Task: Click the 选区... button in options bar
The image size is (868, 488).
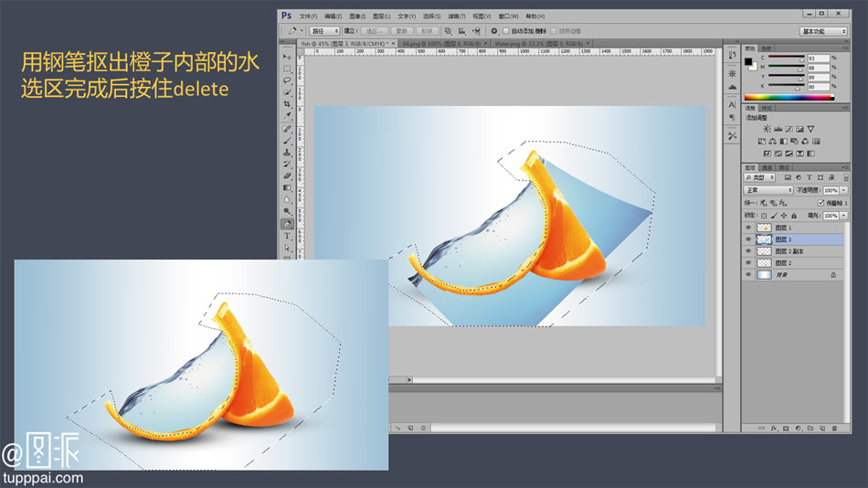Action: [x=374, y=31]
